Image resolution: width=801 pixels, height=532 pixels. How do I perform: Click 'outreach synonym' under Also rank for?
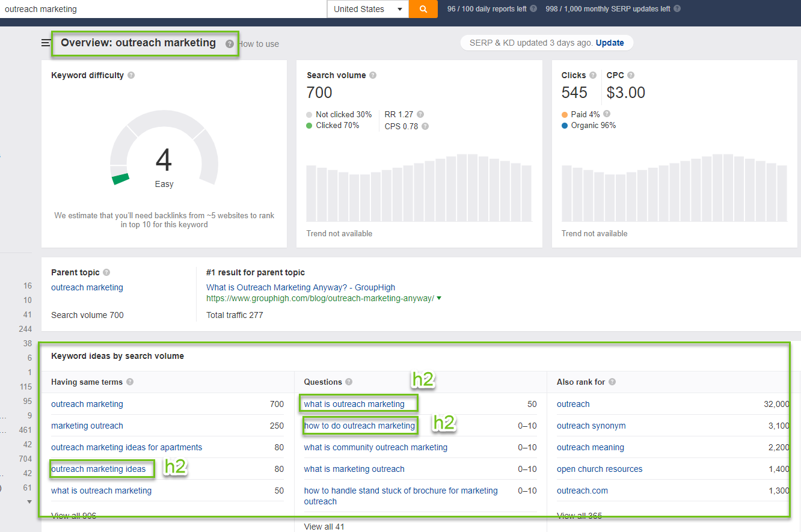pos(591,426)
